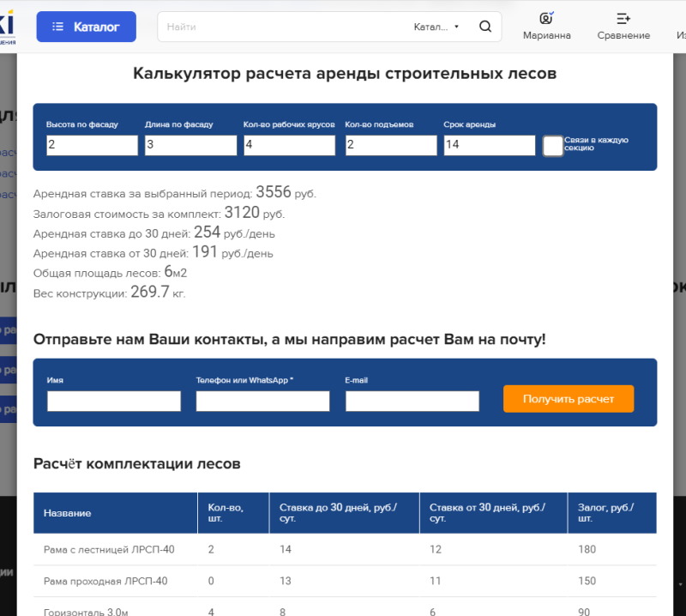This screenshot has height=616, width=686.
Task: Click the search magnifier icon
Action: click(485, 27)
